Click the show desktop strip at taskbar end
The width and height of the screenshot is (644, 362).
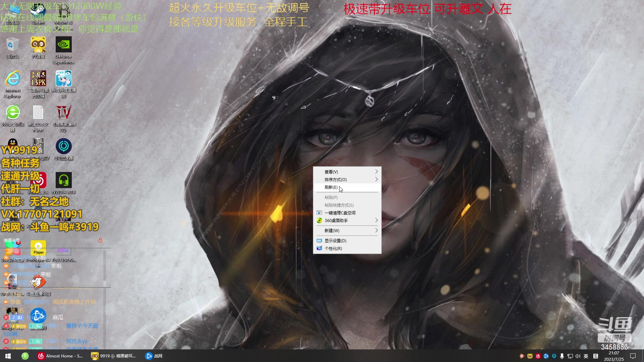coord(643,356)
